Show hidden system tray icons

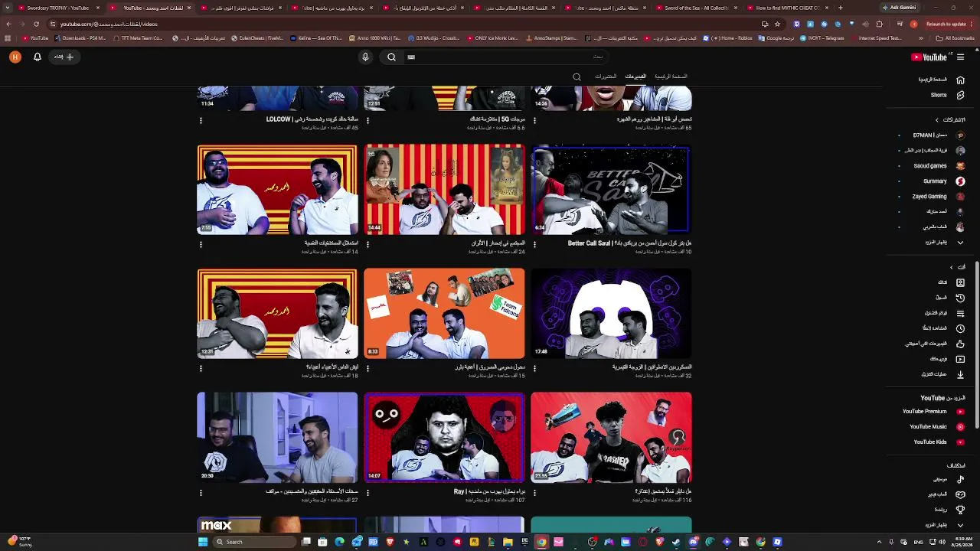coord(879,542)
